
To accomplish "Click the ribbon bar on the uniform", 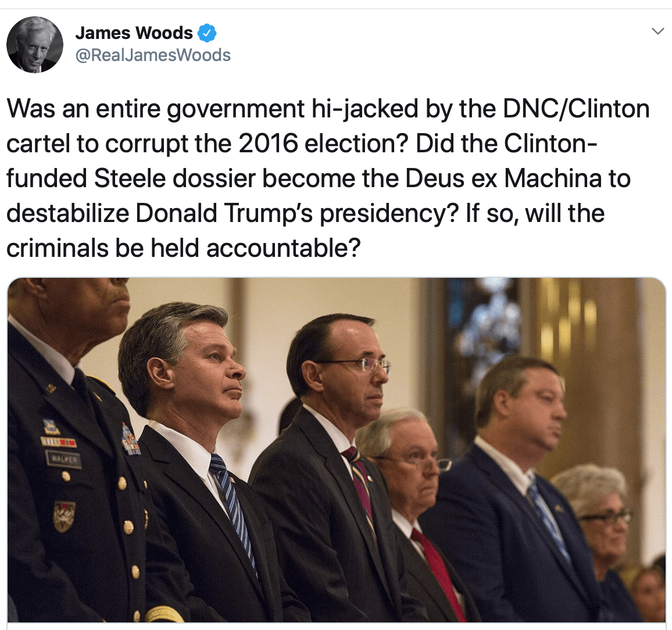I will [58, 442].
